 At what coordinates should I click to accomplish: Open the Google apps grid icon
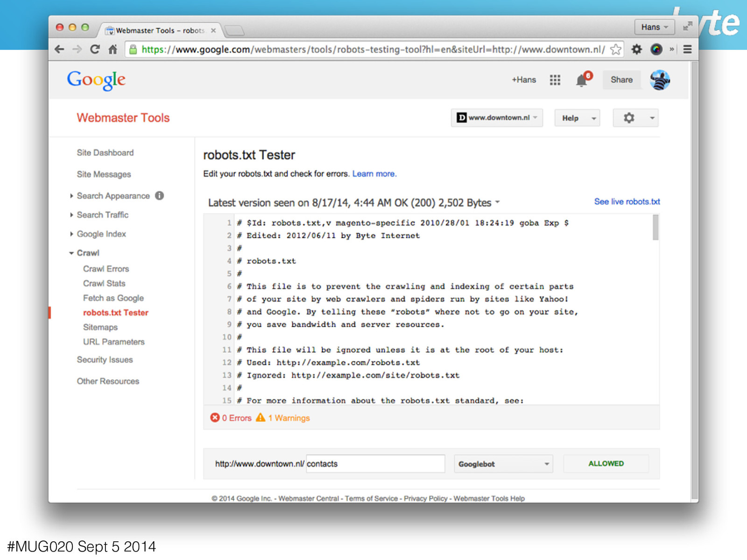(555, 80)
